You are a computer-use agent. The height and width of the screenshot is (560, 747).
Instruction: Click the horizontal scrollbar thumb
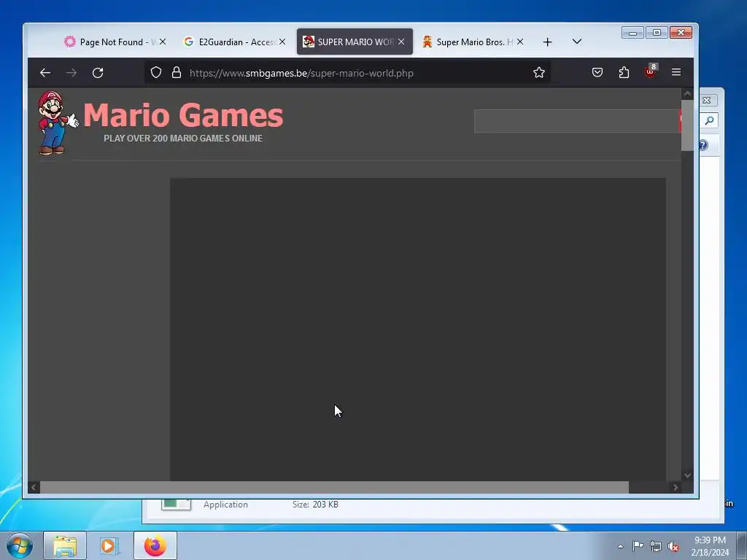point(334,487)
